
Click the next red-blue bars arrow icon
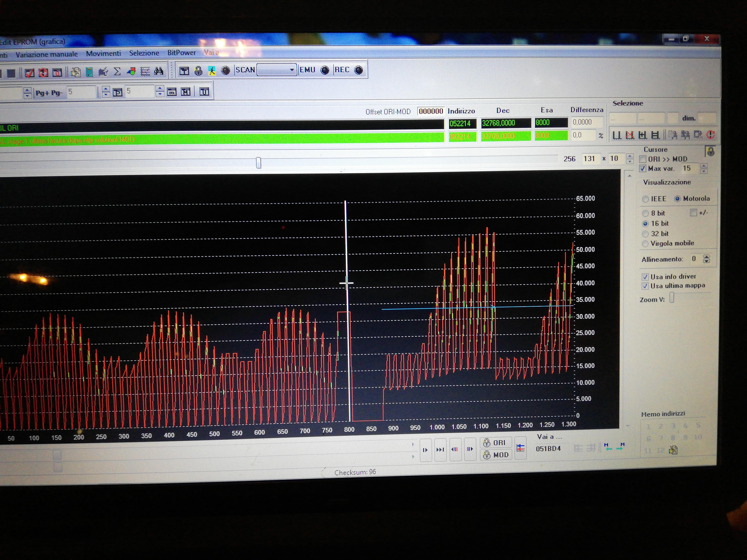(x=470, y=449)
